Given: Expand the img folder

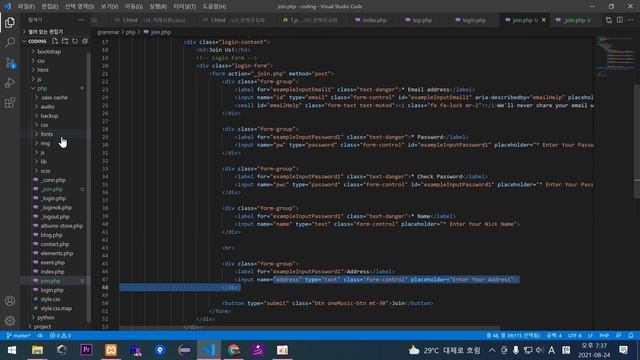Looking at the screenshot, I should coord(45,143).
